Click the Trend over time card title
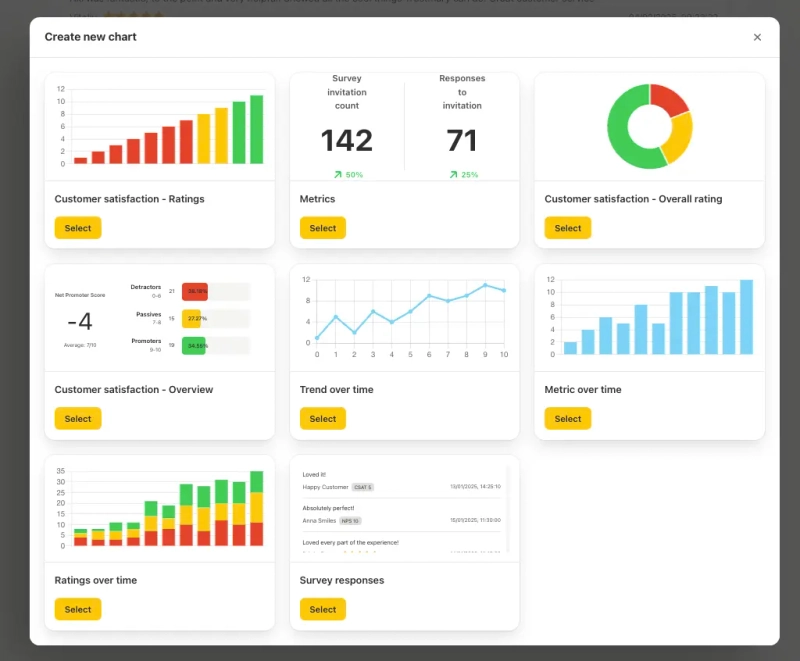Image resolution: width=800 pixels, height=661 pixels. (336, 390)
